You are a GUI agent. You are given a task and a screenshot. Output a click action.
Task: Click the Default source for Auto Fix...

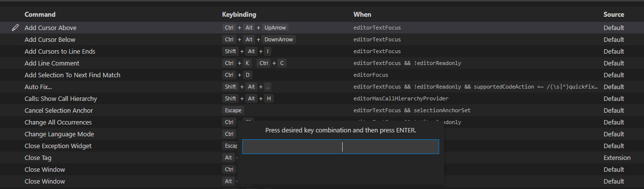(613, 87)
